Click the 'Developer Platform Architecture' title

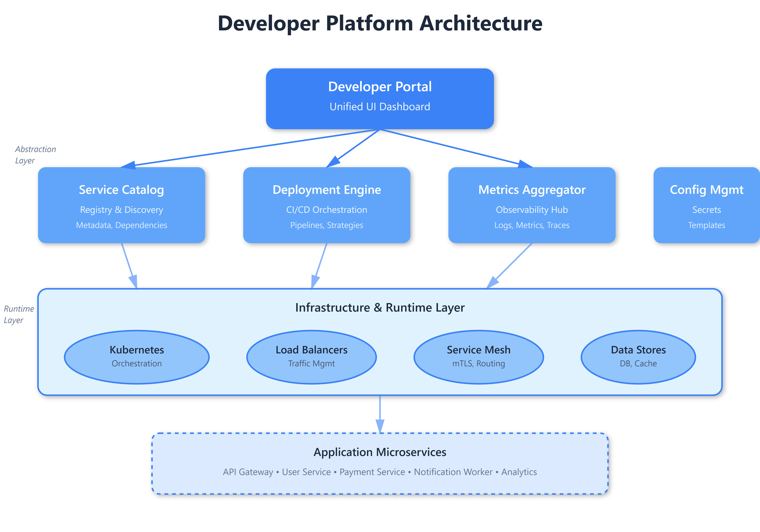(380, 24)
